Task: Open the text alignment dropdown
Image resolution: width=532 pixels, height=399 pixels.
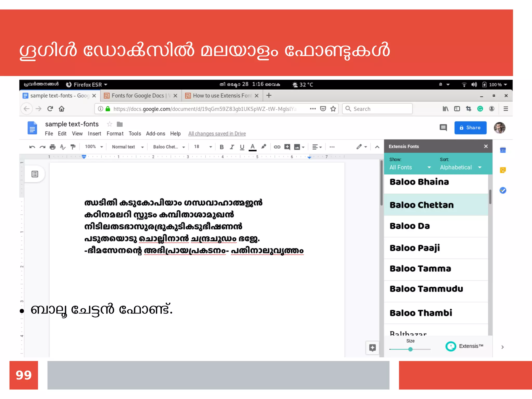Action: coord(317,147)
